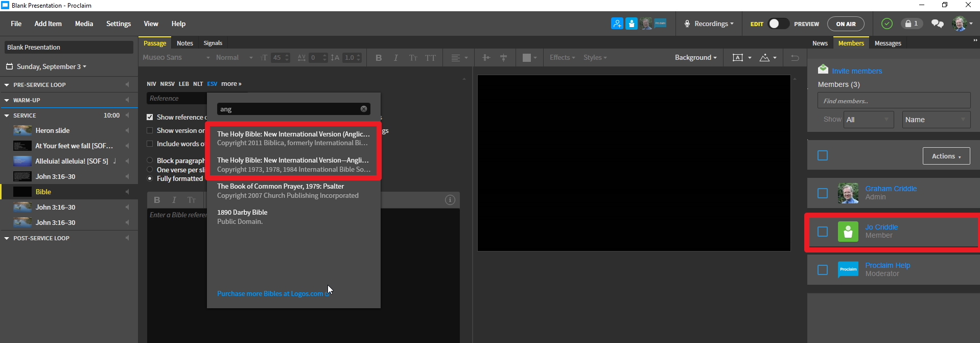
Task: Click the info icon above the text area
Action: [x=450, y=200]
